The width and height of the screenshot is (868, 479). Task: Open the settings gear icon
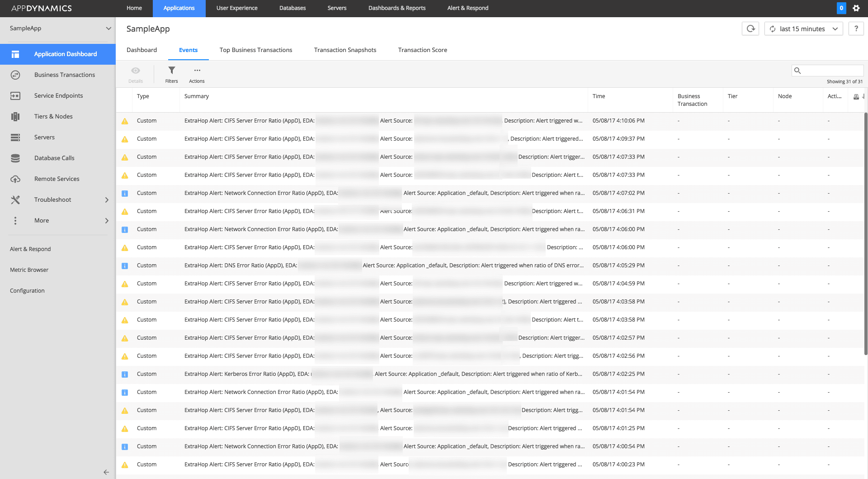(x=856, y=8)
